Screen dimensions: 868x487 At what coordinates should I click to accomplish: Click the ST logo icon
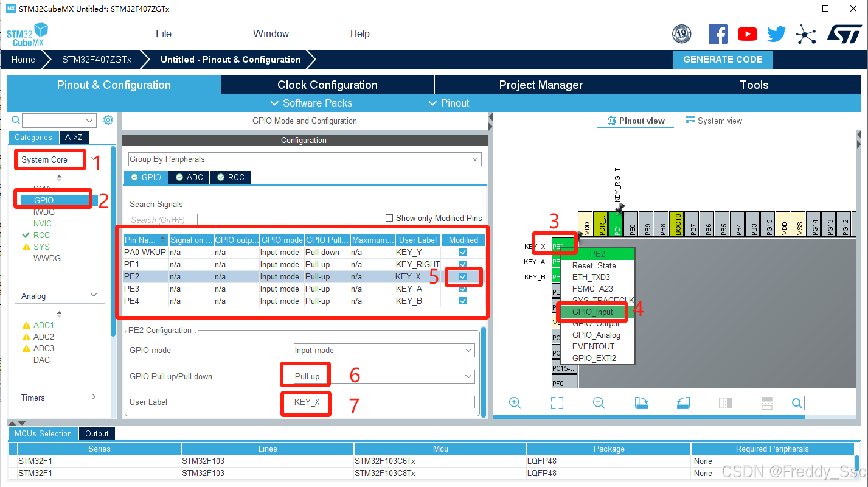click(x=844, y=34)
